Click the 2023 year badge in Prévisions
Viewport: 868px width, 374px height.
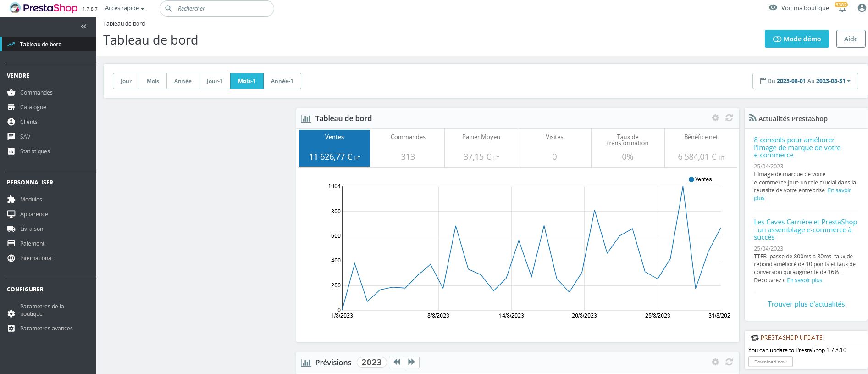pos(371,362)
